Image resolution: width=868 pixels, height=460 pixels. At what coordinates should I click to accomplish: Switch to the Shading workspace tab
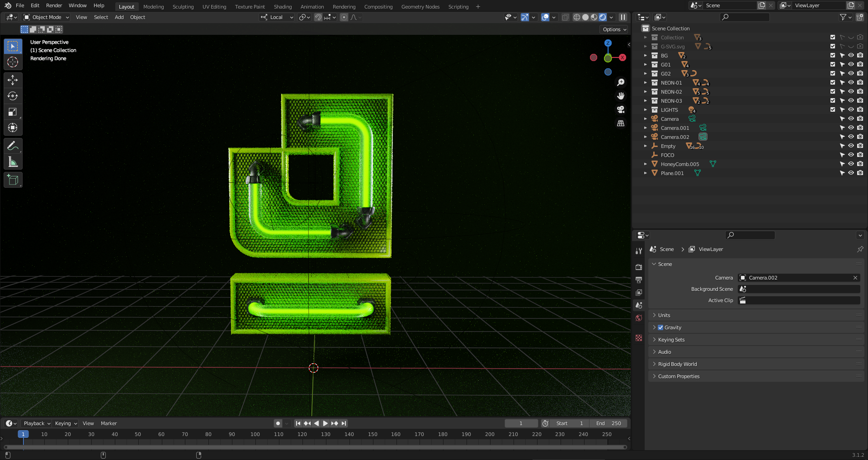tap(283, 7)
